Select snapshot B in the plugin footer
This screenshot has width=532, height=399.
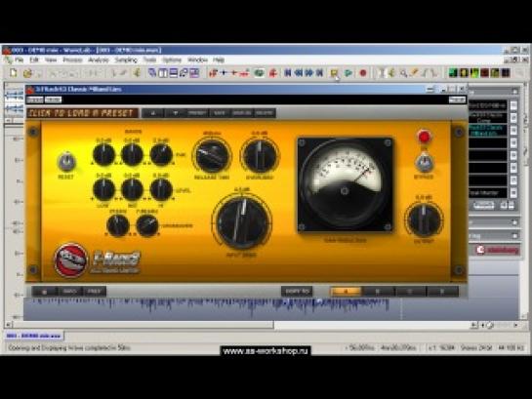tap(378, 291)
